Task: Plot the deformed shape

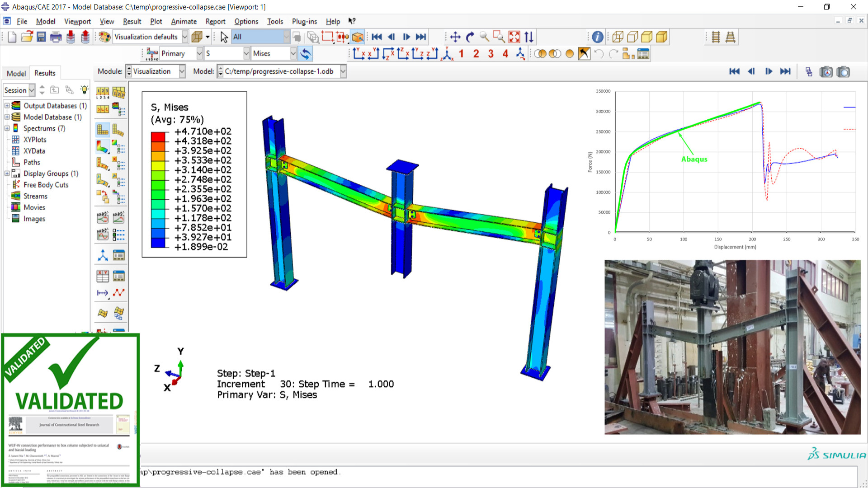Action: point(118,130)
